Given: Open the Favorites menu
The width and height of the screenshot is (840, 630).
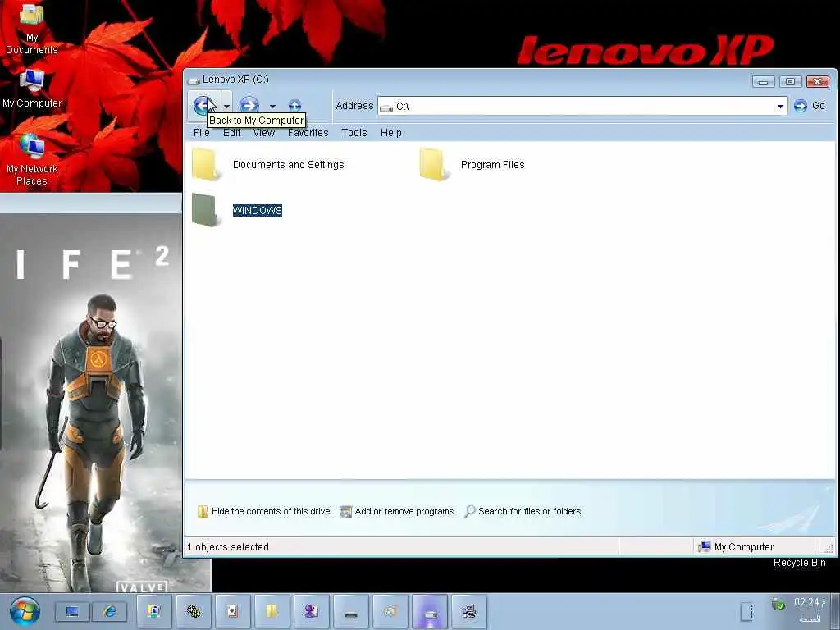Looking at the screenshot, I should pyautogui.click(x=308, y=132).
